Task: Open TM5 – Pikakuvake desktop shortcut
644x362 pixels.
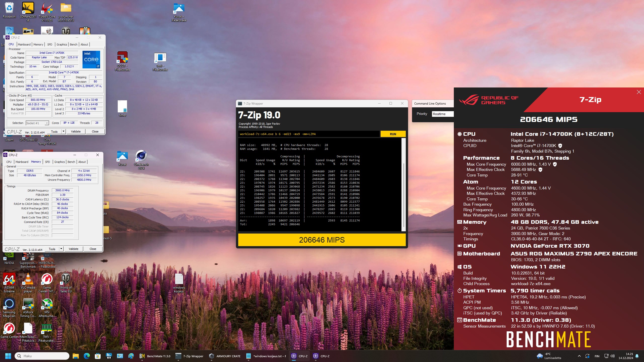Action: point(47,332)
